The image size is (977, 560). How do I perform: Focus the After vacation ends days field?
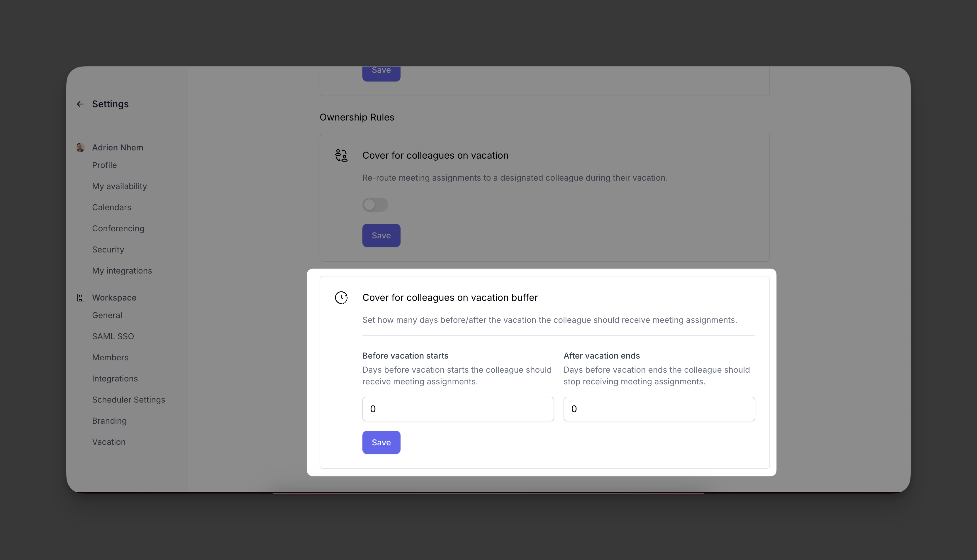coord(659,409)
